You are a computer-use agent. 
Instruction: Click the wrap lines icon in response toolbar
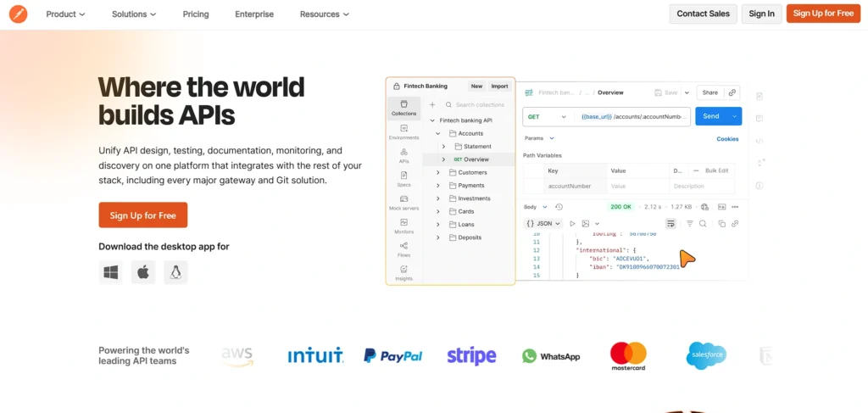point(670,224)
